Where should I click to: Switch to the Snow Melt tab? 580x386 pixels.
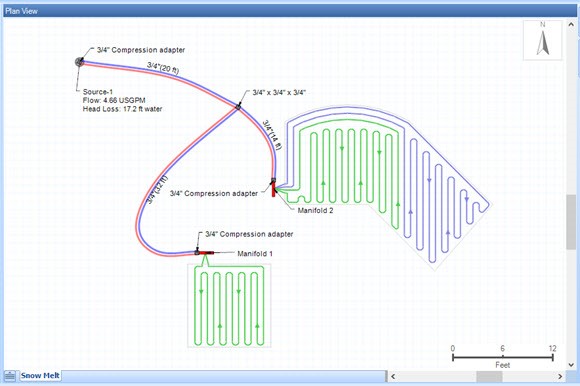(40, 376)
